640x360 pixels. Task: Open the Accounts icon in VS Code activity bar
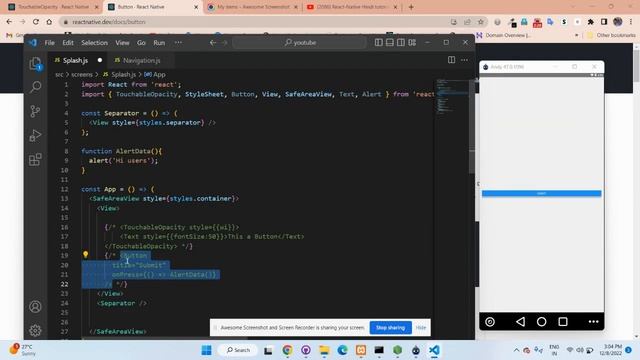[x=36, y=307]
